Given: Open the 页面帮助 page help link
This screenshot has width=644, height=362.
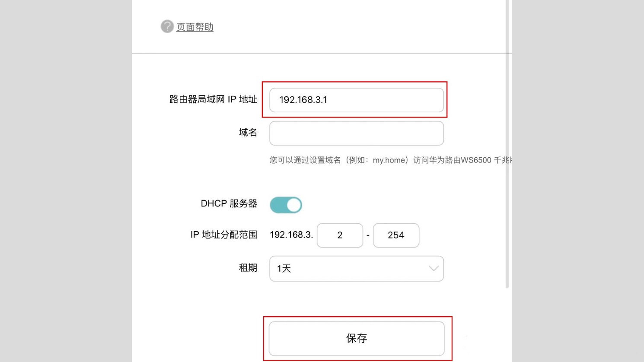Looking at the screenshot, I should click(x=194, y=27).
